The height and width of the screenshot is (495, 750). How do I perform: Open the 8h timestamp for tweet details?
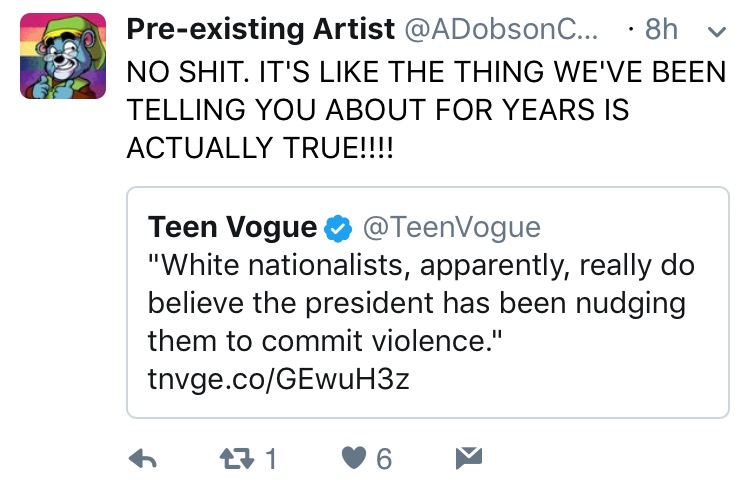661,30
